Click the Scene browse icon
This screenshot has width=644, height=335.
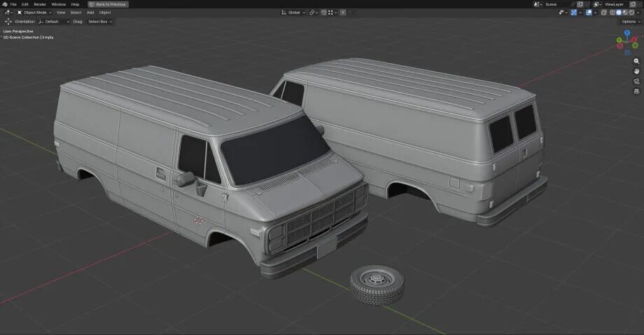point(538,4)
